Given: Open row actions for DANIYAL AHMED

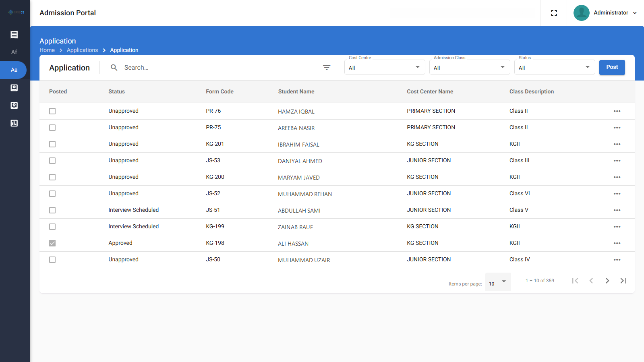Looking at the screenshot, I should point(617,161).
